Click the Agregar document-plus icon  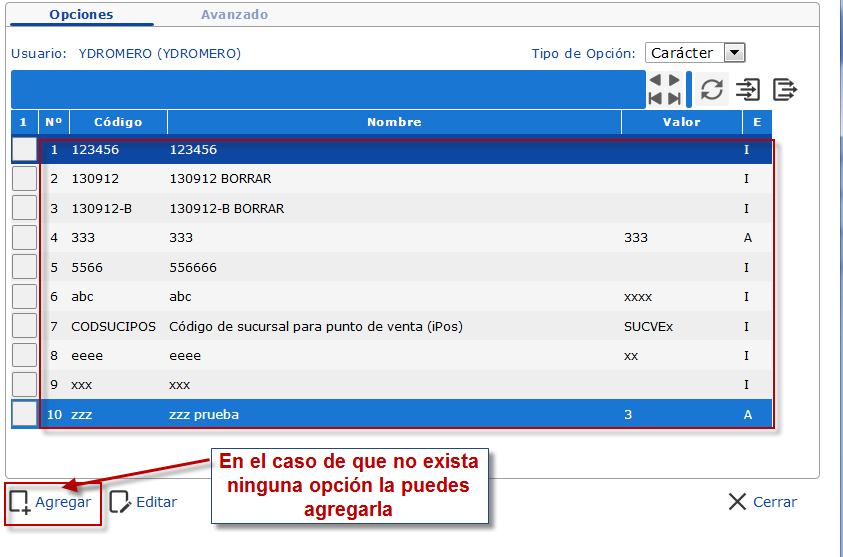click(x=20, y=502)
